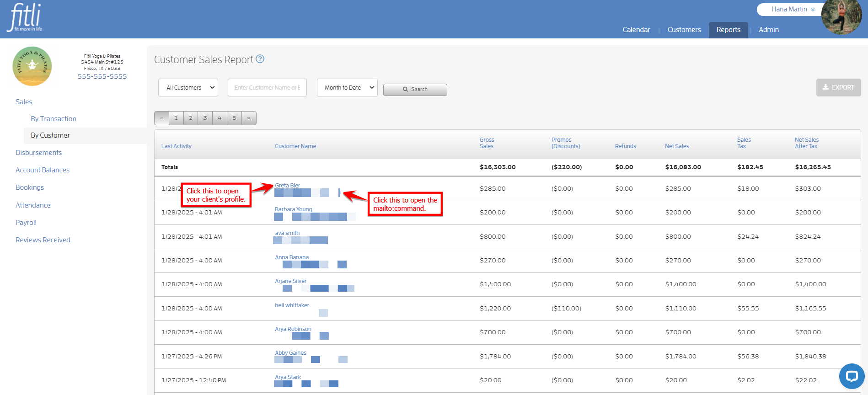
Task: Open Arya Stark's client profile
Action: coord(288,377)
